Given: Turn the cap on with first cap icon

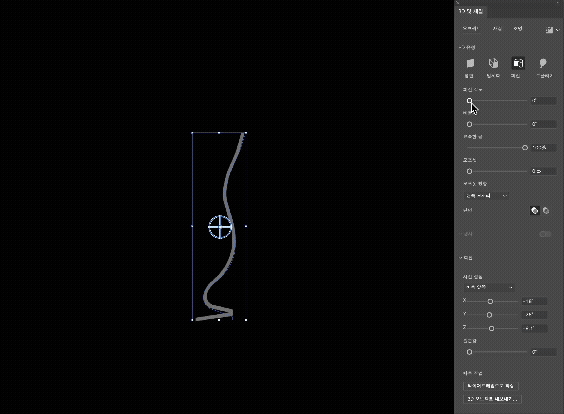Looking at the screenshot, I should coord(535,210).
